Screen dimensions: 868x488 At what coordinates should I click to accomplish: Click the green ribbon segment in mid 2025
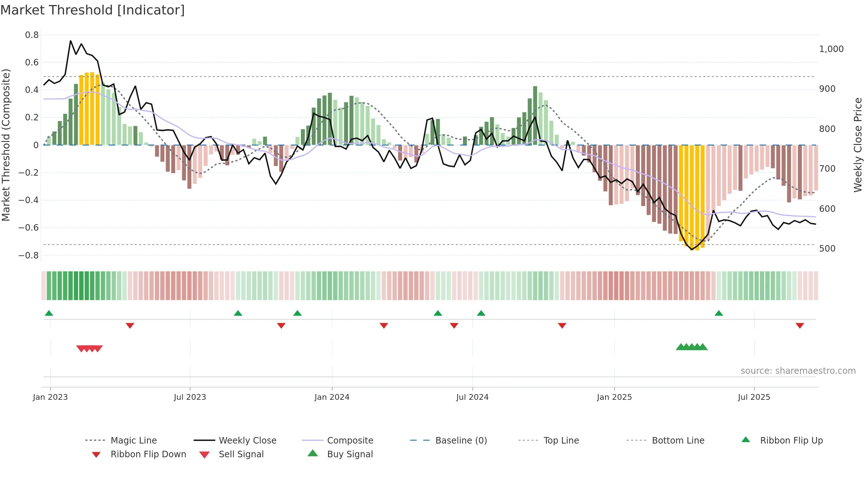tap(757, 286)
